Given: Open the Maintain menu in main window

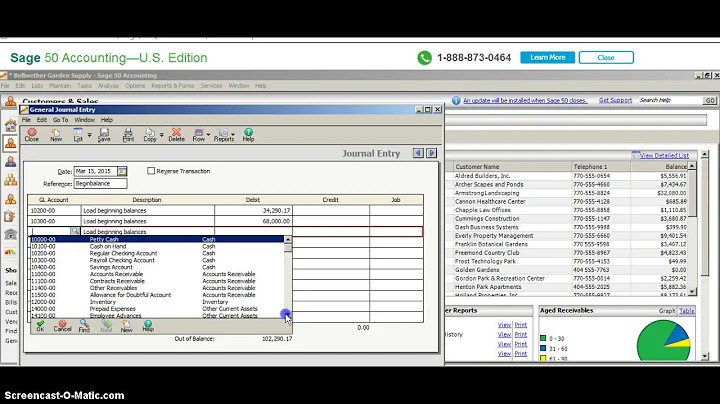Looking at the screenshot, I should click(60, 86).
